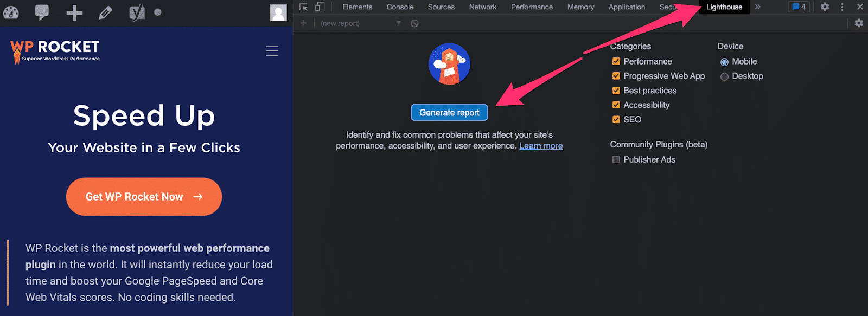Click the Generate report button

449,113
